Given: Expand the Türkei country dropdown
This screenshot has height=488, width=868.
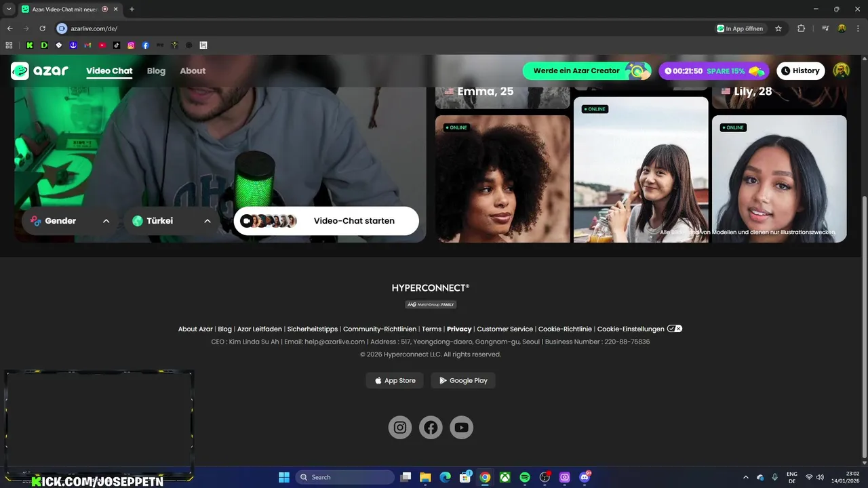Looking at the screenshot, I should click(x=172, y=221).
